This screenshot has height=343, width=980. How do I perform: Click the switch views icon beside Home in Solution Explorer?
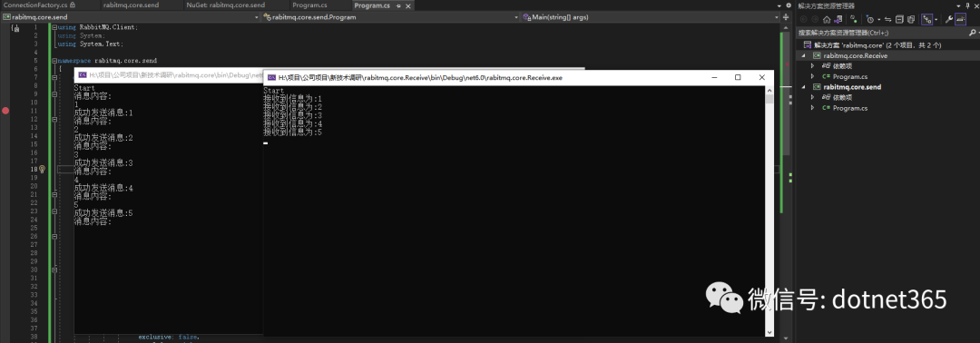pos(838,19)
